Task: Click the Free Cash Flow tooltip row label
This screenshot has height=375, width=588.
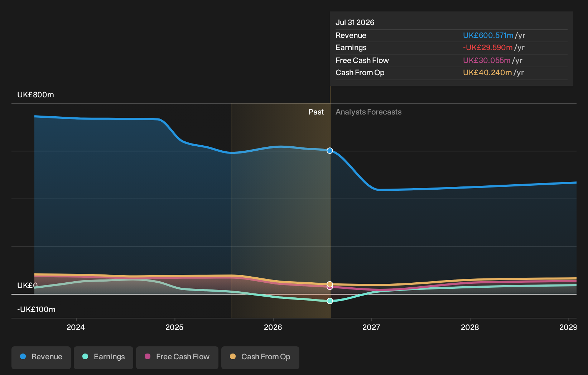Action: [362, 60]
